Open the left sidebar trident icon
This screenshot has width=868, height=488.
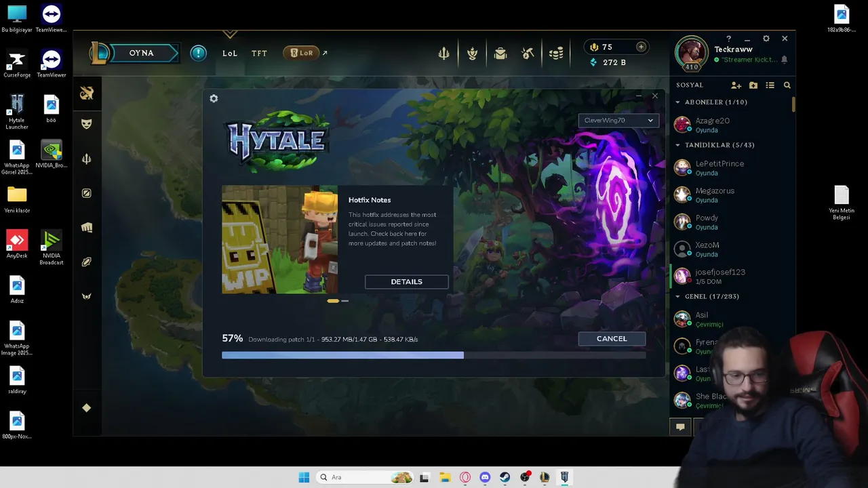pos(87,159)
